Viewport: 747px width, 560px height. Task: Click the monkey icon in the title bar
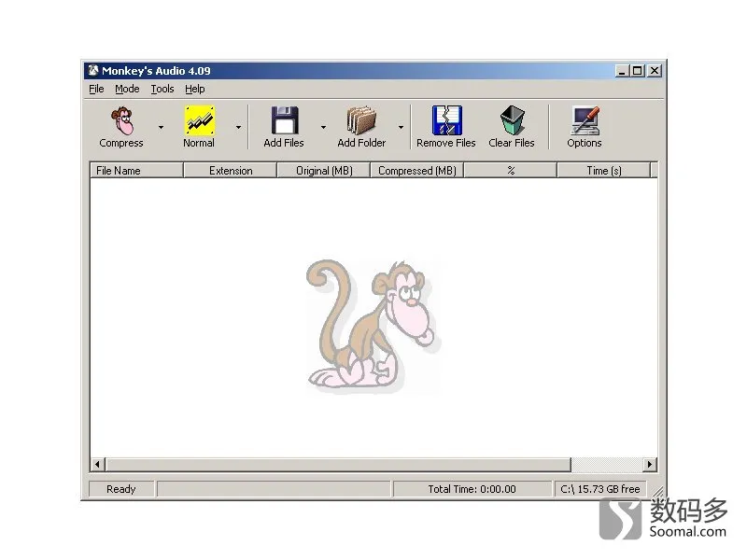(x=93, y=71)
